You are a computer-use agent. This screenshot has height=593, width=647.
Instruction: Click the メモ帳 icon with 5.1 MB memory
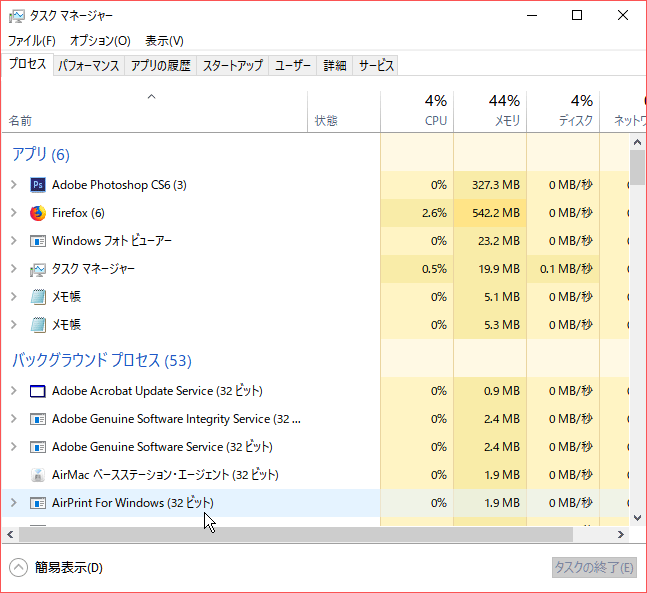click(x=38, y=297)
